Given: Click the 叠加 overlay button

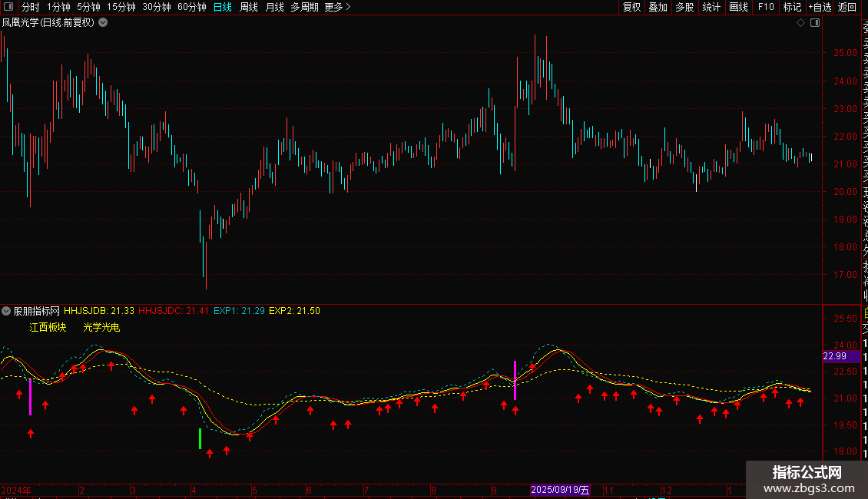Looking at the screenshot, I should click(x=658, y=7).
